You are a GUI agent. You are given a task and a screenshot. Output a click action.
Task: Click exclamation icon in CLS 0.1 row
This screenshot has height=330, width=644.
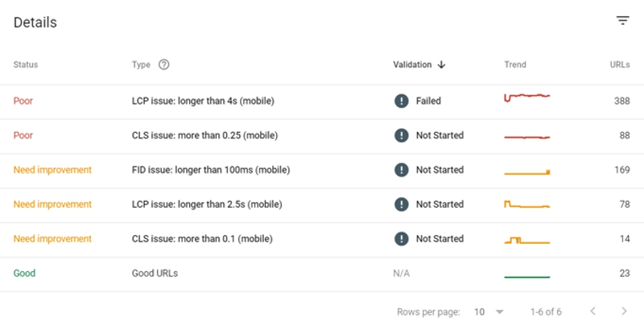(x=401, y=239)
